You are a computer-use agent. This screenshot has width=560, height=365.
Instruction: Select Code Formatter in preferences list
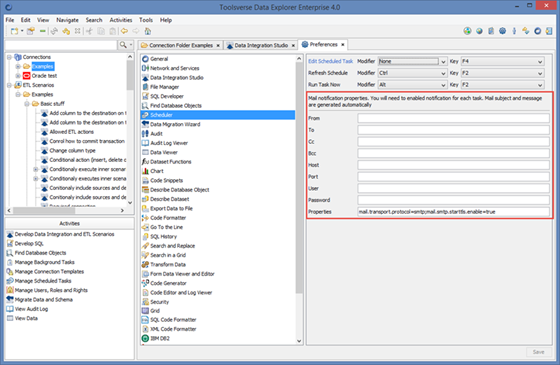coord(168,218)
